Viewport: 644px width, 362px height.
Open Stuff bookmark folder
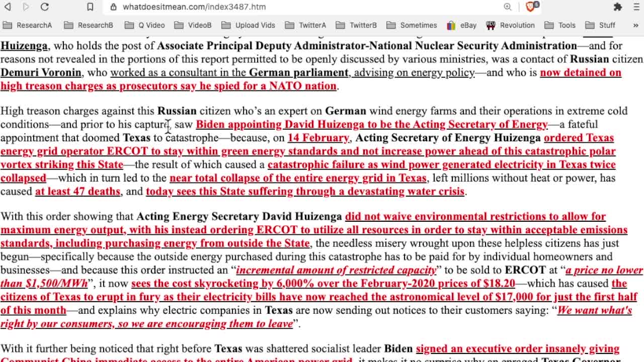pyautogui.click(x=600, y=25)
